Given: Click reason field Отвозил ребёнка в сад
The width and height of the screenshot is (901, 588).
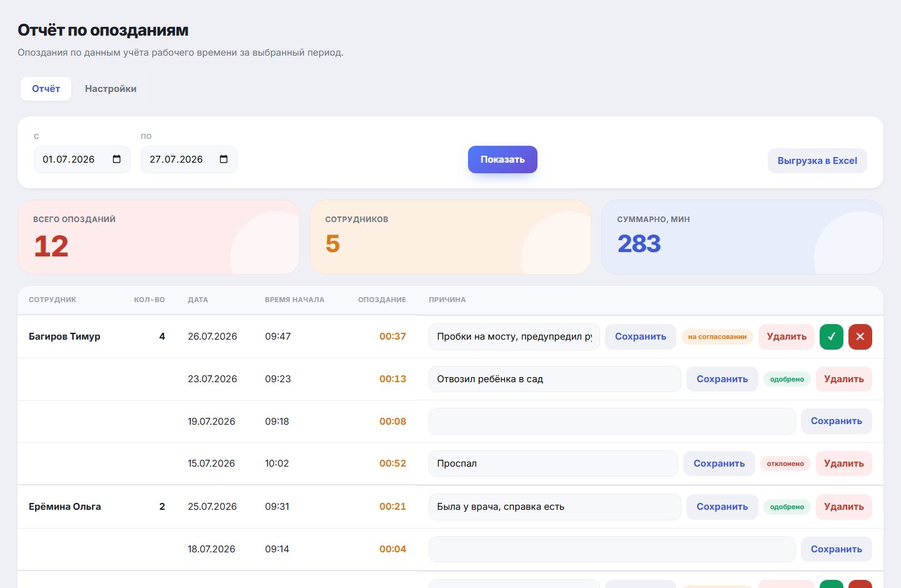Looking at the screenshot, I should click(555, 379).
